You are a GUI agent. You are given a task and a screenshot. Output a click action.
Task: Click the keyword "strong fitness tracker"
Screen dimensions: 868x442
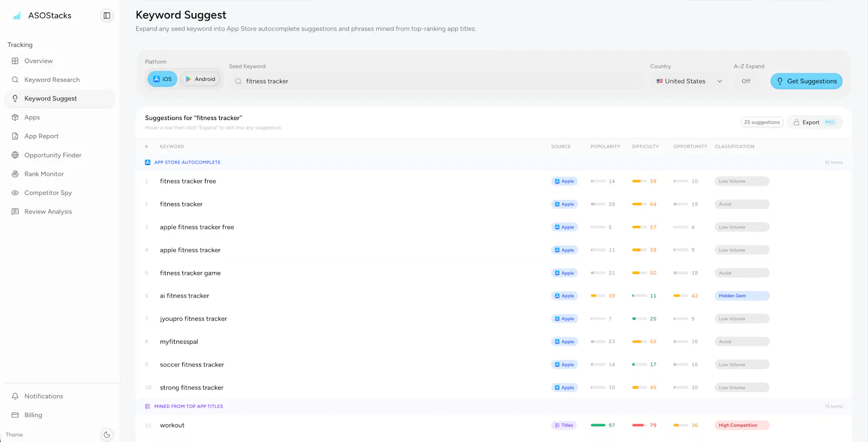[192, 388]
